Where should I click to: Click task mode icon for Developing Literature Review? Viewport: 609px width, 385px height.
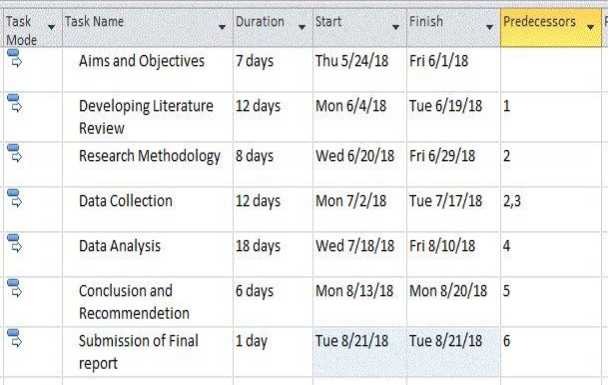pos(14,103)
